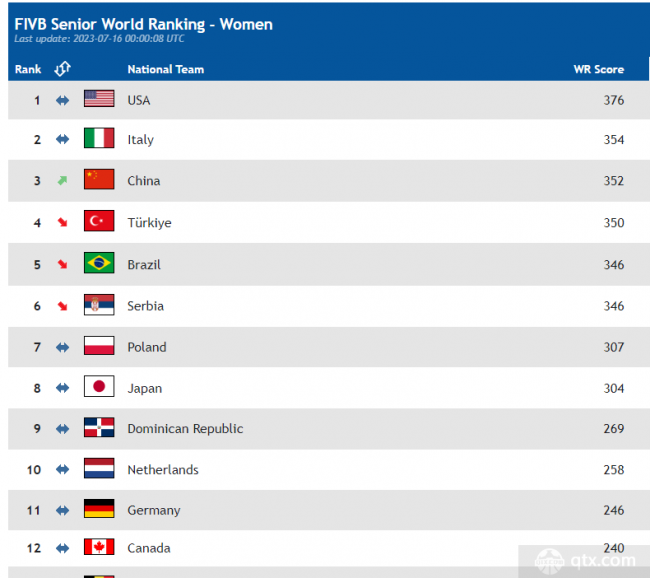Viewport: 650px width, 578px height.
Task: Click the green up arrow beside China
Action: coord(62,181)
